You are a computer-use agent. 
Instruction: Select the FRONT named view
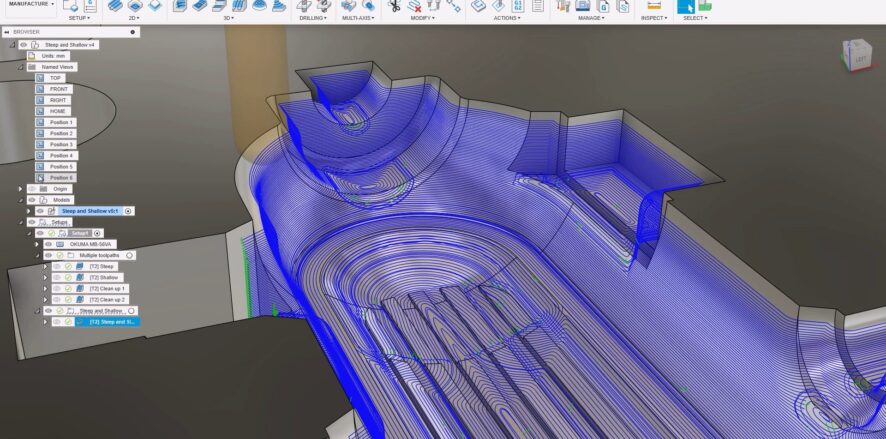tap(60, 89)
